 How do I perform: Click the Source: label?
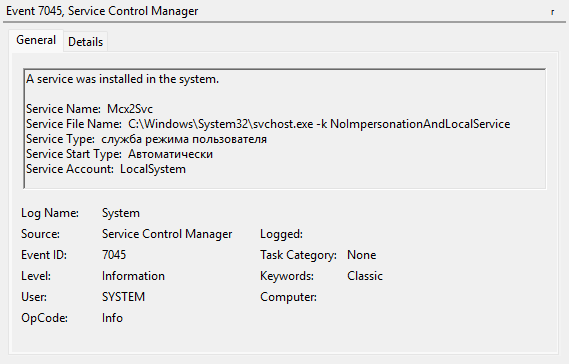pyautogui.click(x=40, y=234)
